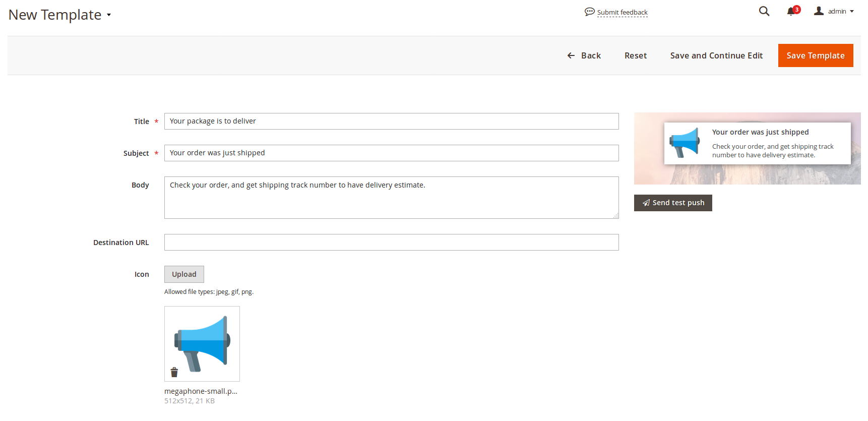Reset the template form
Image resolution: width=868 pixels, height=421 pixels.
coord(636,55)
